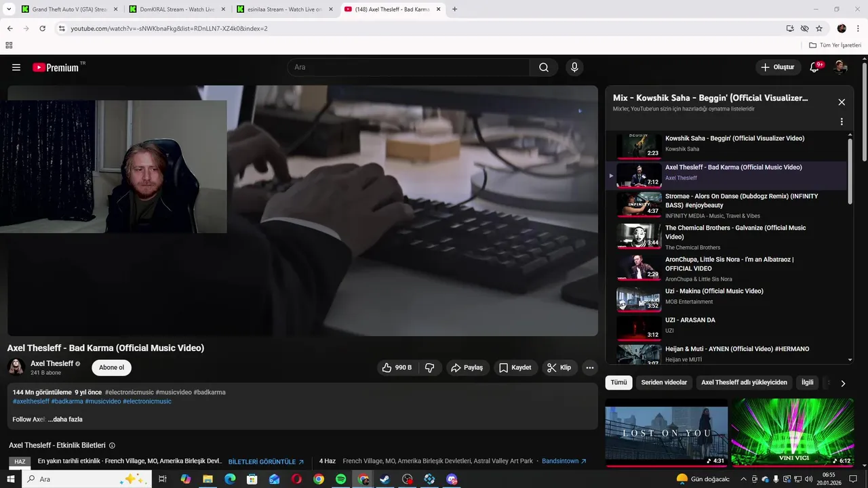Open Task View on taskbar
The height and width of the screenshot is (488, 868).
click(163, 479)
